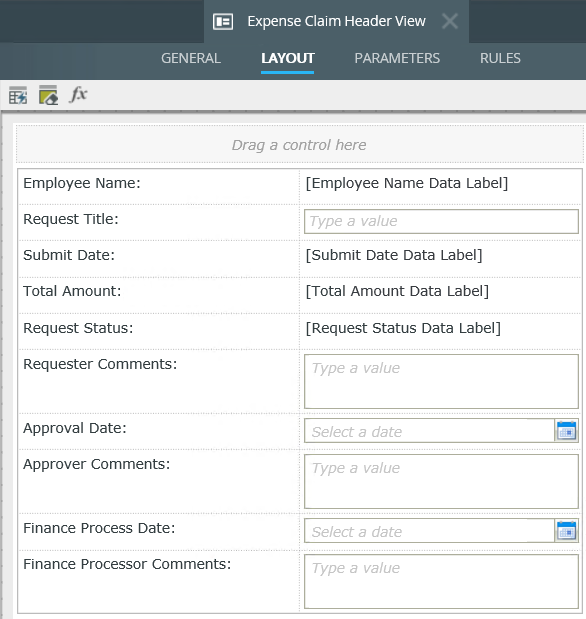This screenshot has width=586, height=619.
Task: Select the [Total Amount Data Label] control
Action: click(x=397, y=291)
